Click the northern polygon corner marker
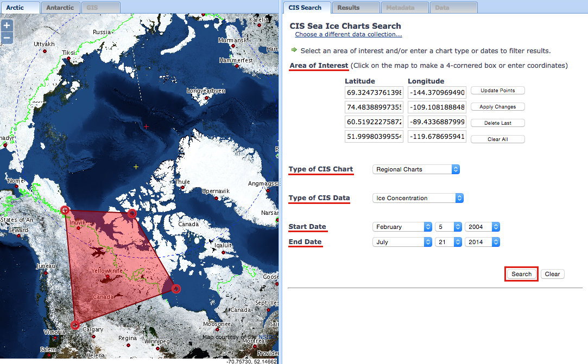Image resolution: width=588 pixels, height=364 pixels. pyautogui.click(x=132, y=213)
